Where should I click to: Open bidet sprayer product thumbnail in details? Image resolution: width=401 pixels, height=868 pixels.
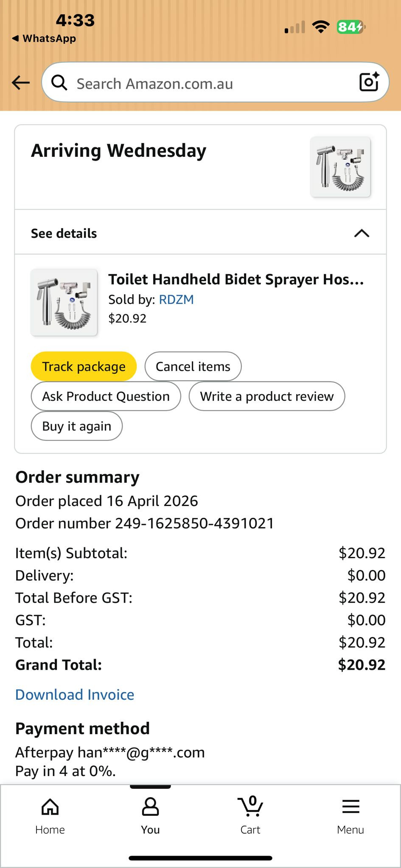(x=64, y=302)
